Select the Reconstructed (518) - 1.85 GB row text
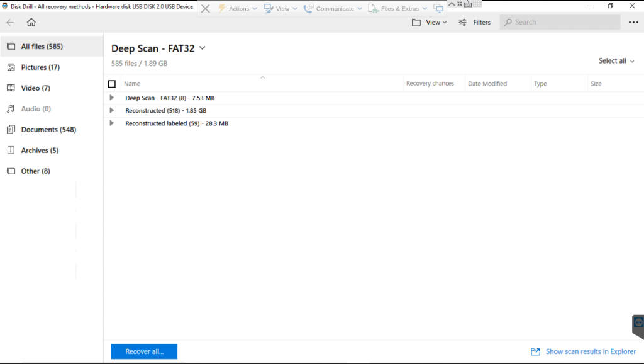 click(x=166, y=111)
